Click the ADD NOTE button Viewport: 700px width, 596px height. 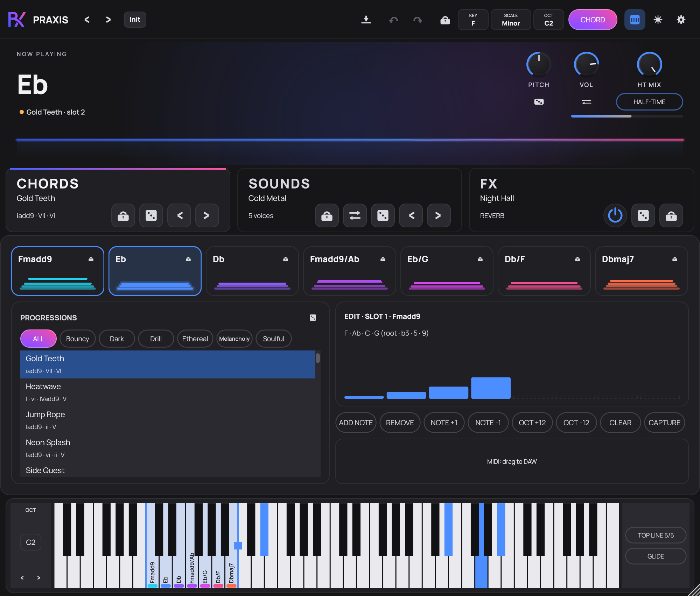(356, 423)
